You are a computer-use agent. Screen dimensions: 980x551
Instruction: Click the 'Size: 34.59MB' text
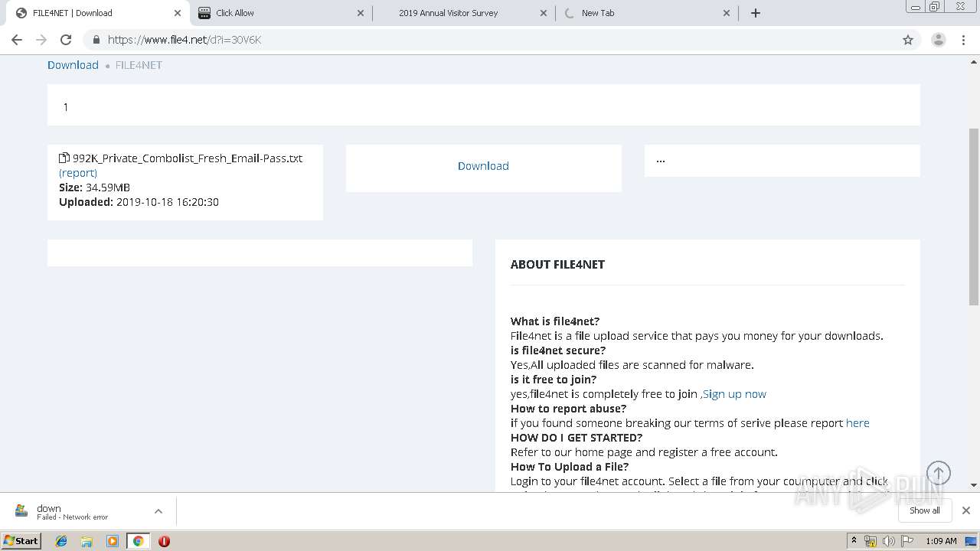click(94, 187)
